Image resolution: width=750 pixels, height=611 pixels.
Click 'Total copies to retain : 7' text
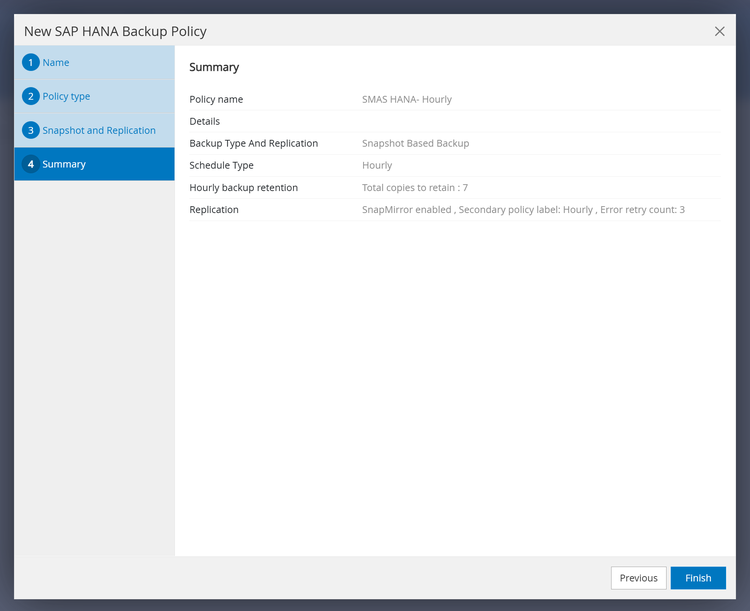point(415,188)
